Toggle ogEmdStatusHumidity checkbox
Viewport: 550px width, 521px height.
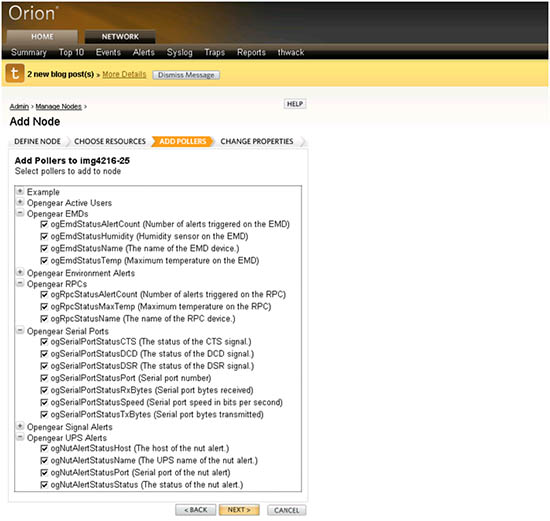coord(44,236)
